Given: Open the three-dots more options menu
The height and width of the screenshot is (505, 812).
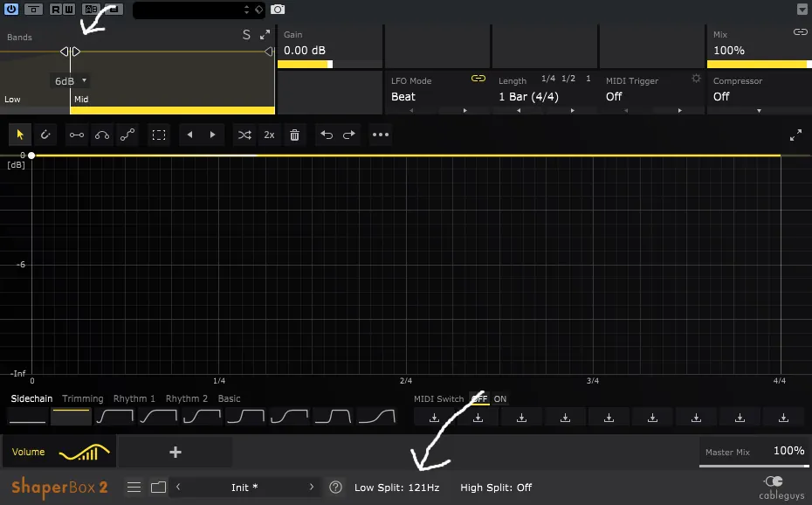Looking at the screenshot, I should [x=381, y=135].
